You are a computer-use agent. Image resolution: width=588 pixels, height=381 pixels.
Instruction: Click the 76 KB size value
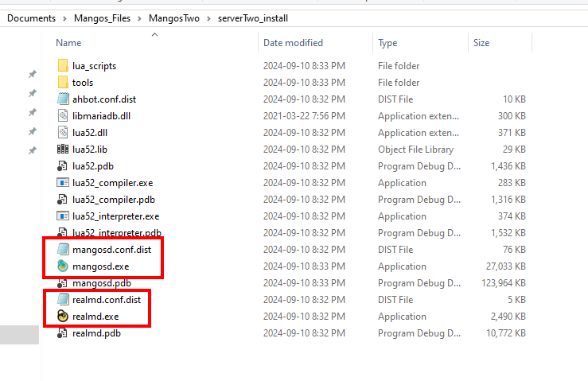514,250
